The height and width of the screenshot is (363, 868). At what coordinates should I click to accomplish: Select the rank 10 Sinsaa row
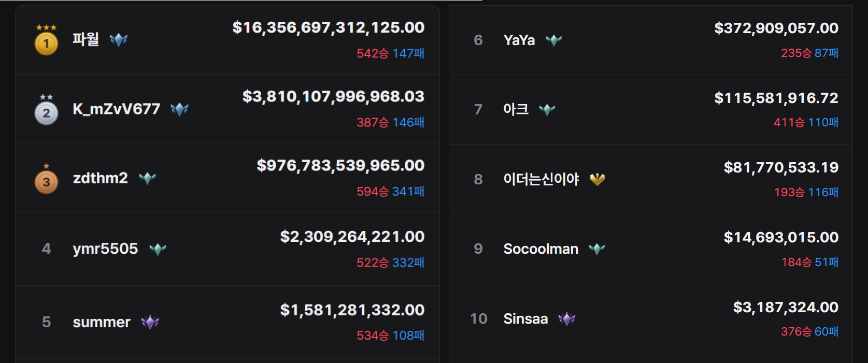pos(651,319)
